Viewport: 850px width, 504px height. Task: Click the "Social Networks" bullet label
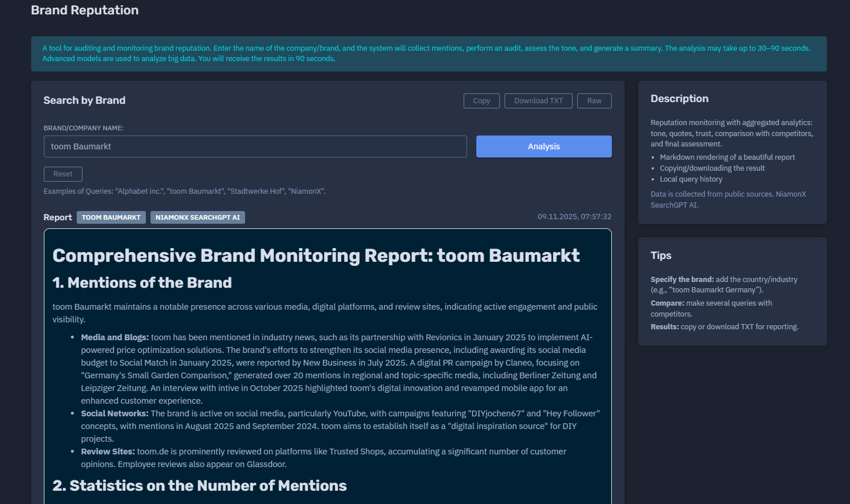coord(115,413)
